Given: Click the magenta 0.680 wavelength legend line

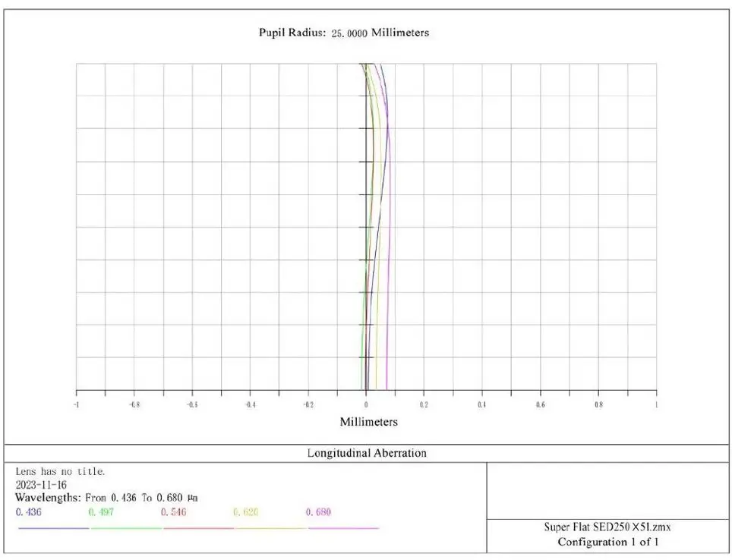Looking at the screenshot, I should pyautogui.click(x=343, y=527).
